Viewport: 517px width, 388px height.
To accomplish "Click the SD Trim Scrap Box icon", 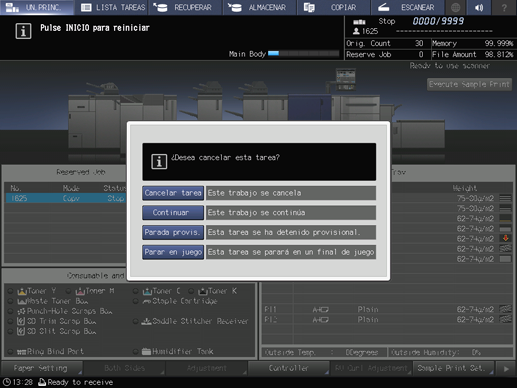I will coord(21,321).
